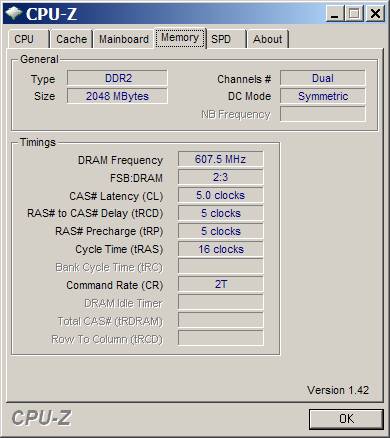Switch to the CPU tab
390x438 pixels.
pos(28,39)
